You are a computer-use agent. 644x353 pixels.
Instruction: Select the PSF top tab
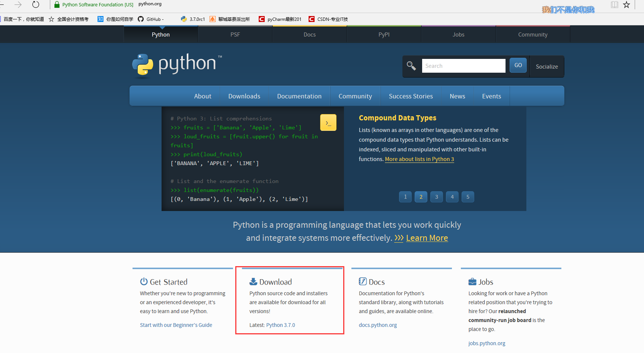pyautogui.click(x=235, y=34)
